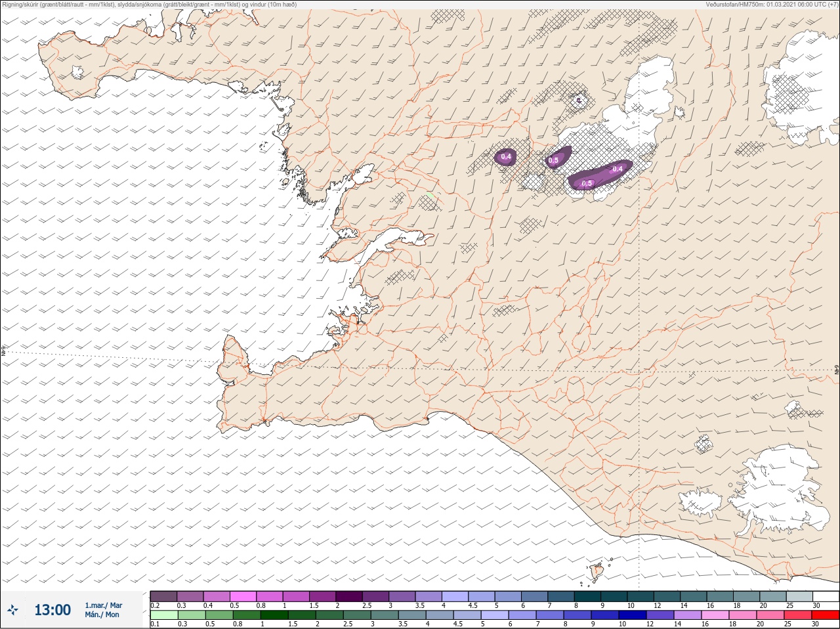Screen dimensions: 840x629
Task: Click the 0.5 label on large eastern purple patch
Action: [x=587, y=183]
